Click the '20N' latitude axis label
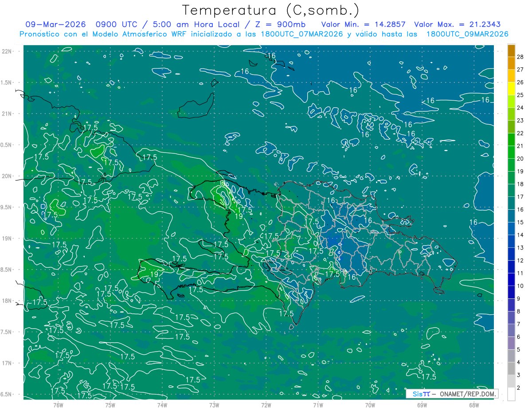The width and height of the screenshot is (532, 411). tap(7, 176)
